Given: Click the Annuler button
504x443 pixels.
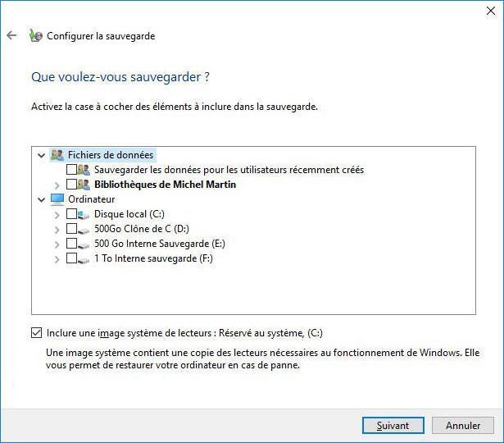Looking at the screenshot, I should pos(463,426).
